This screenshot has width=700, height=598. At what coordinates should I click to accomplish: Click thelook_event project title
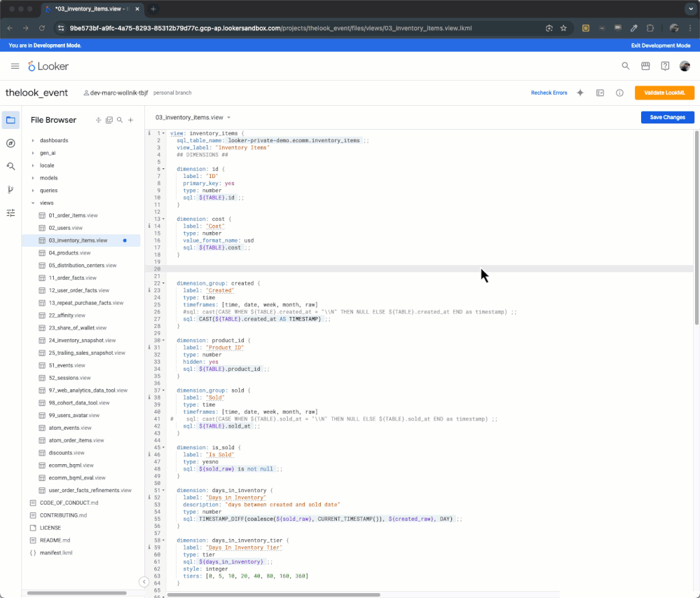[x=36, y=93]
